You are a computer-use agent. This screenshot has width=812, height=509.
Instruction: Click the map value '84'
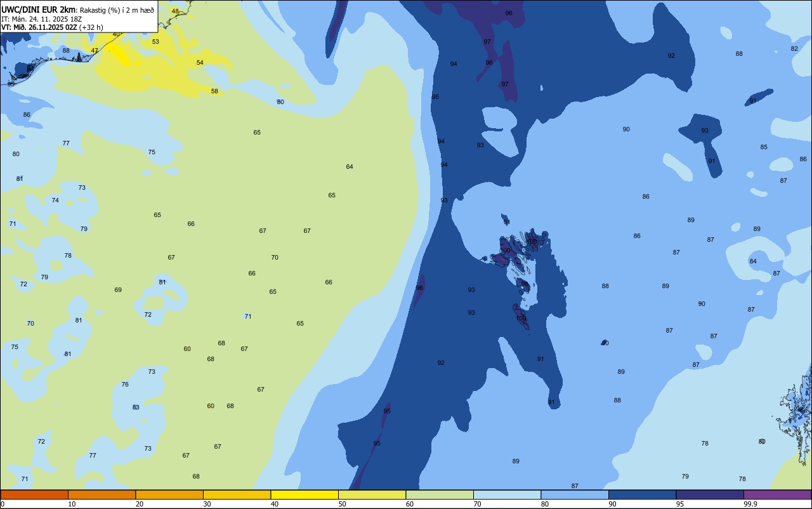753,261
